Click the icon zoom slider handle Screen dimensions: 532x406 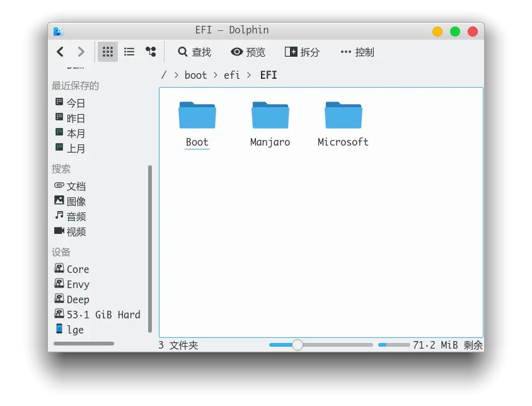click(x=298, y=345)
